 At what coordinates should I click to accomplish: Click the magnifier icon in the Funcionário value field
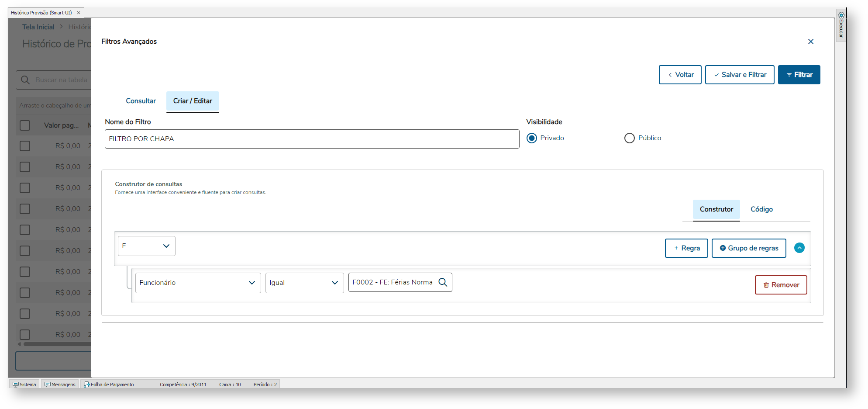(443, 282)
